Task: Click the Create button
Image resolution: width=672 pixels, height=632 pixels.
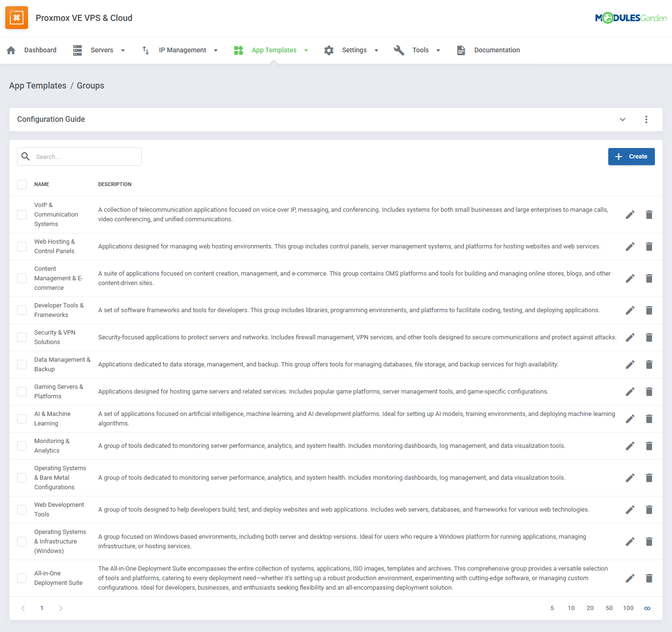Action: 631,156
